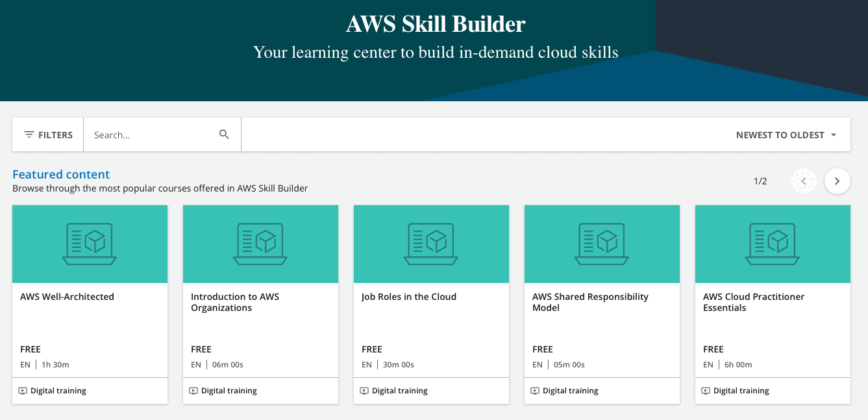Open the NEWEST TO OLDEST sort dropdown

pyautogui.click(x=780, y=134)
